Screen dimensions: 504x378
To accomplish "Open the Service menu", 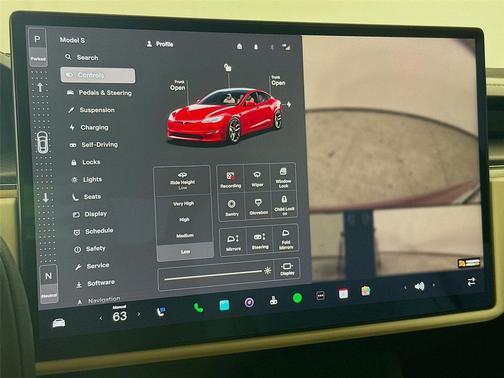I will pyautogui.click(x=92, y=266).
